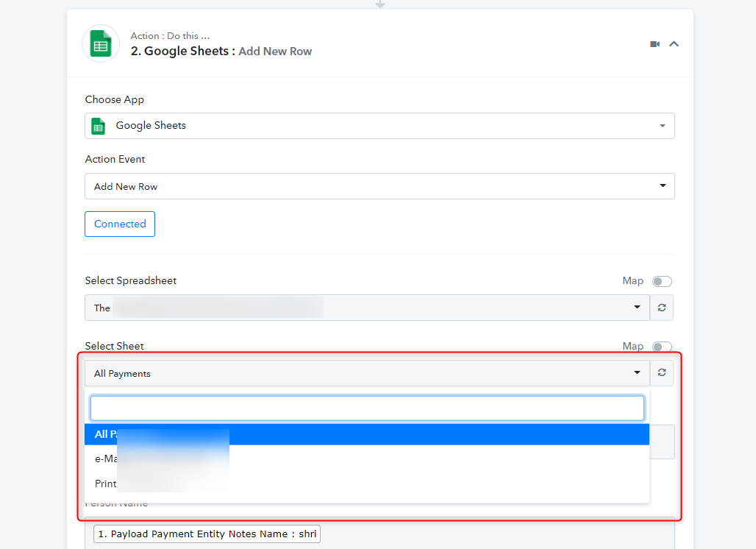
Task: Toggle the Map switch for Select Spreadsheet
Action: (662, 281)
